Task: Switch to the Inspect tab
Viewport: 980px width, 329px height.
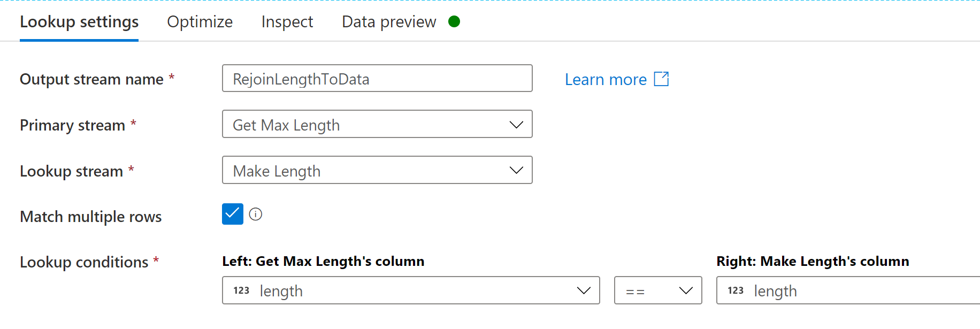Action: pyautogui.click(x=287, y=22)
